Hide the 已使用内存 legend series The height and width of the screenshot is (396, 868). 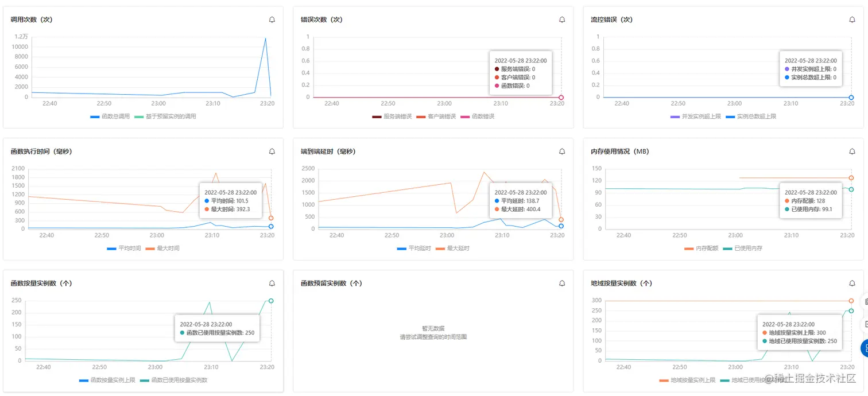[742, 249]
